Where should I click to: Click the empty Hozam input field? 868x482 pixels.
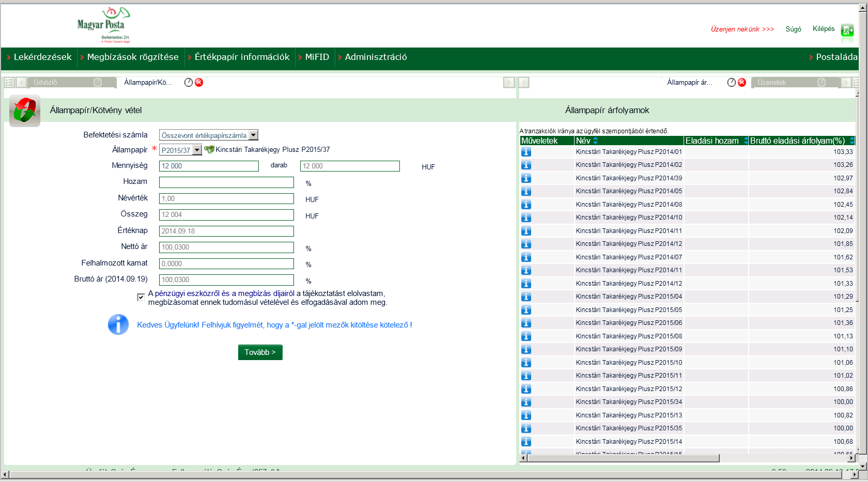click(226, 182)
